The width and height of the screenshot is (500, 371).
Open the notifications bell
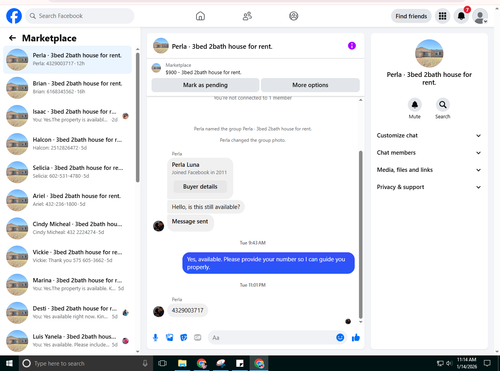click(x=461, y=16)
